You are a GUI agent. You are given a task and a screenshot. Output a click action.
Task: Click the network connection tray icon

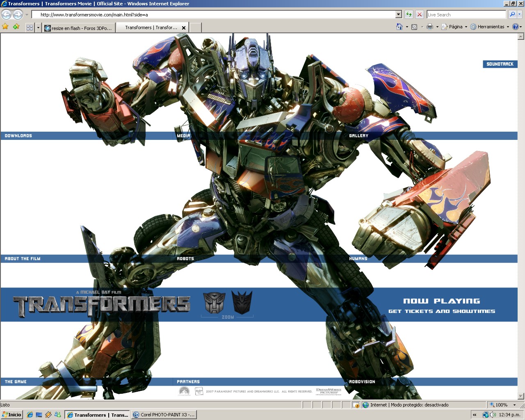(x=486, y=415)
